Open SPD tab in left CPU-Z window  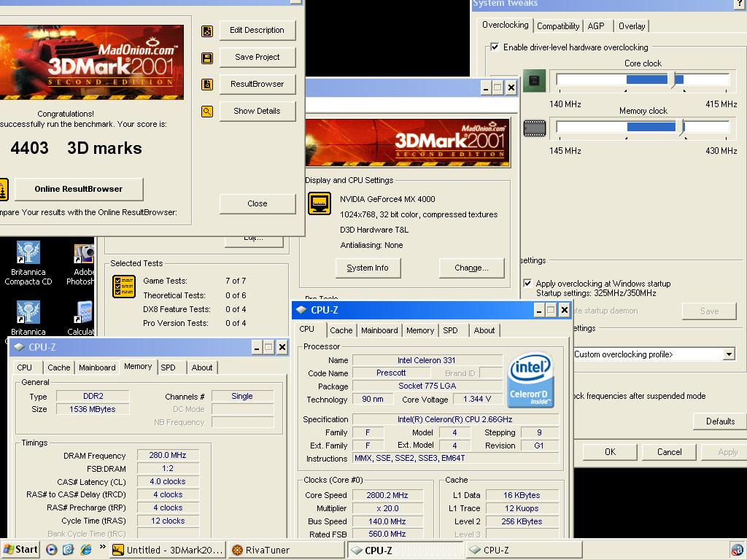168,367
